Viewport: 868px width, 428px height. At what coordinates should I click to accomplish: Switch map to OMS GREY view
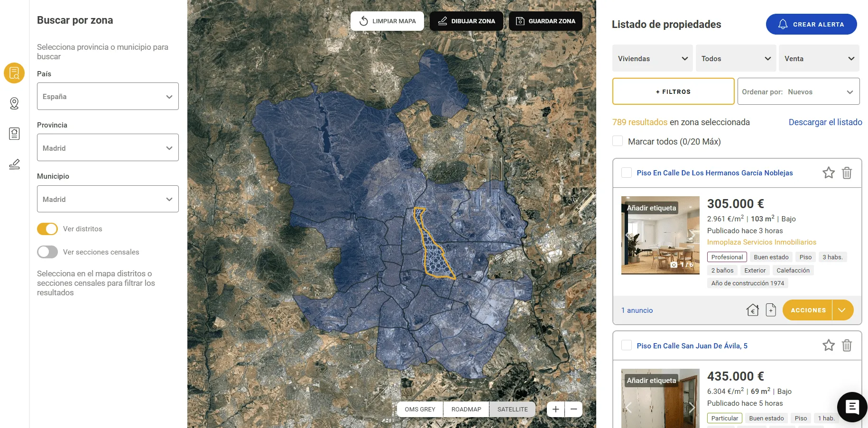420,409
